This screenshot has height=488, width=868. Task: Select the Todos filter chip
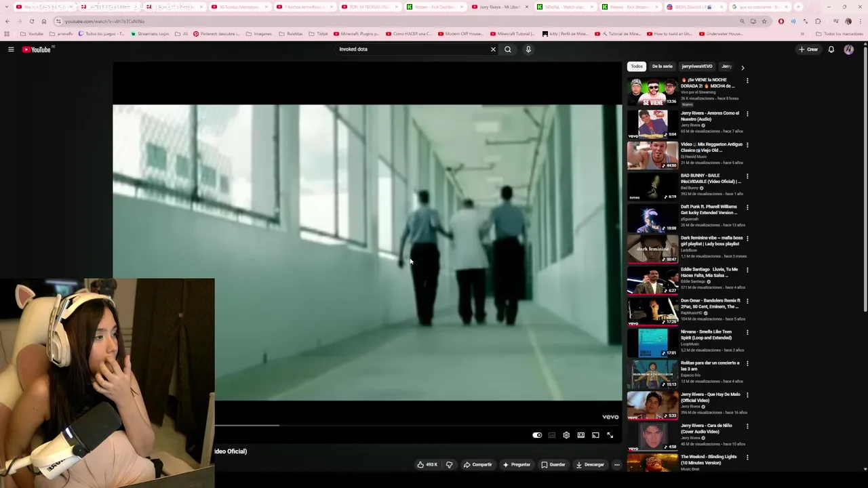click(x=637, y=66)
